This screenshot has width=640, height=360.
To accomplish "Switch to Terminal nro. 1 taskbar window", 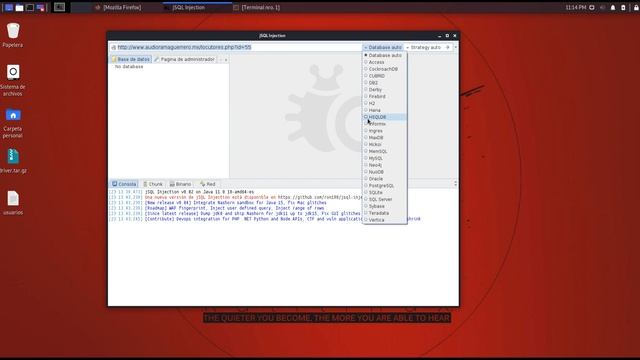I will tap(257, 7).
